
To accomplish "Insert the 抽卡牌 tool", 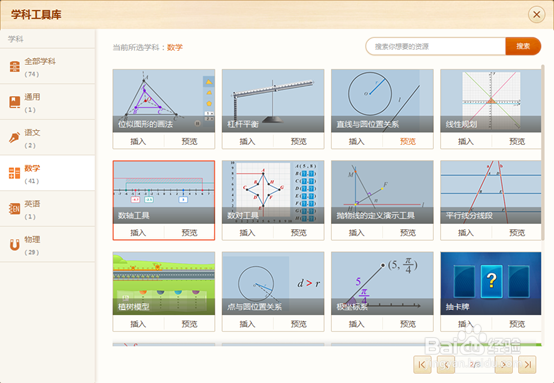I will pyautogui.click(x=466, y=324).
